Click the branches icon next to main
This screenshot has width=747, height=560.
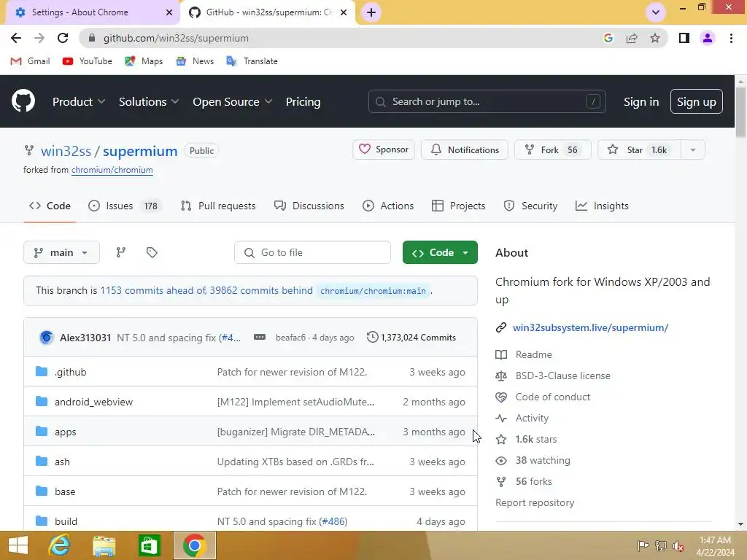pyautogui.click(x=120, y=252)
